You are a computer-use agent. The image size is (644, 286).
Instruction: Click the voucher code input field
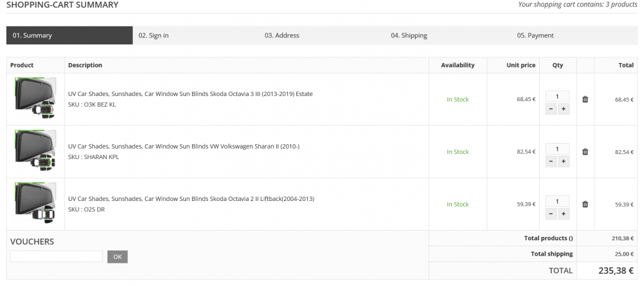coord(57,256)
